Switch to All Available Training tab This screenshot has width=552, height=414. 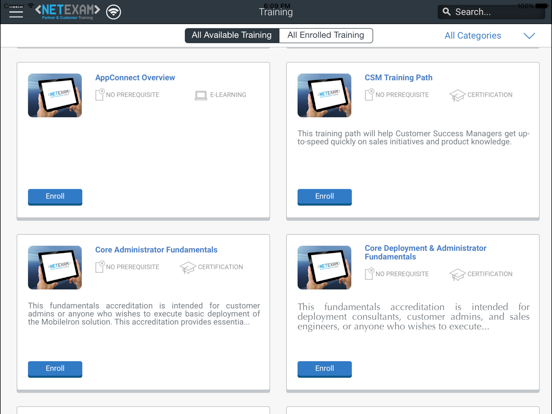[232, 35]
